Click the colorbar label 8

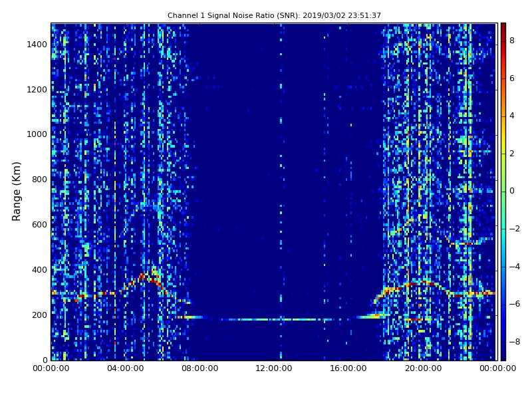point(512,41)
